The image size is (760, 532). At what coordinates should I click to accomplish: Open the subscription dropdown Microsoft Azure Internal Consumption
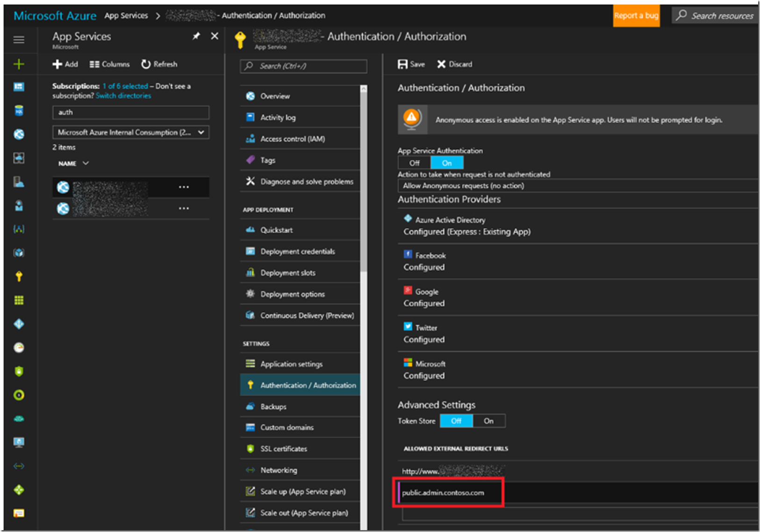tap(131, 133)
